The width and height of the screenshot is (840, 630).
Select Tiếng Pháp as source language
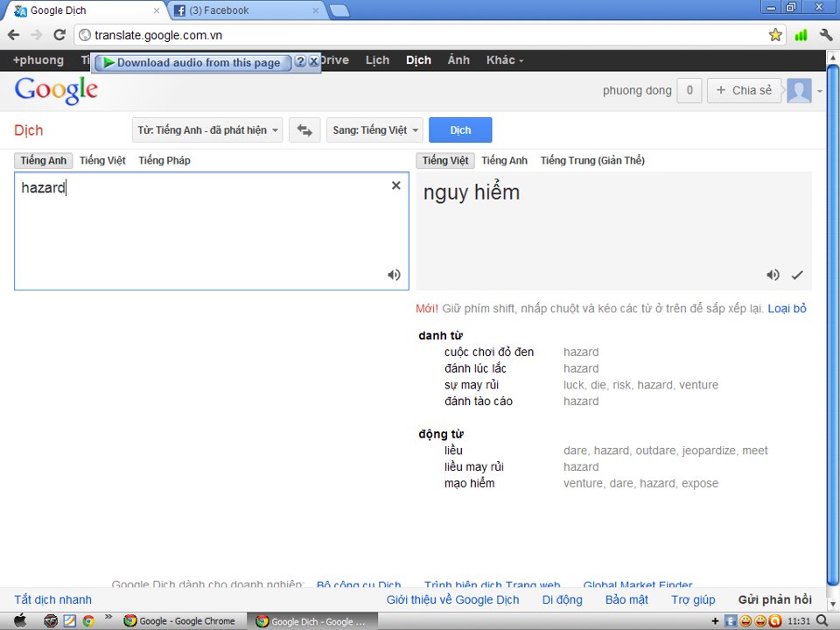pos(164,160)
